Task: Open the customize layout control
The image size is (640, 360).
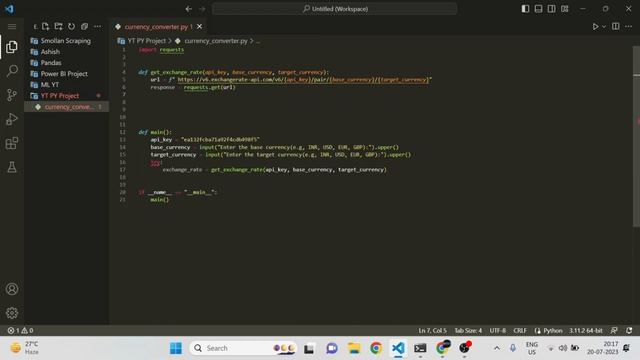Action: click(x=564, y=9)
